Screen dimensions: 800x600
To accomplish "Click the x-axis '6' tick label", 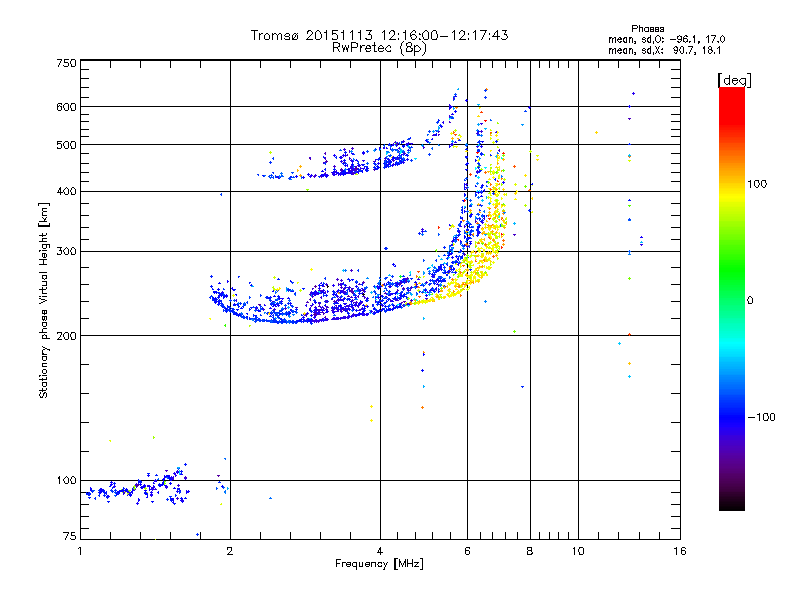I will click(467, 551).
